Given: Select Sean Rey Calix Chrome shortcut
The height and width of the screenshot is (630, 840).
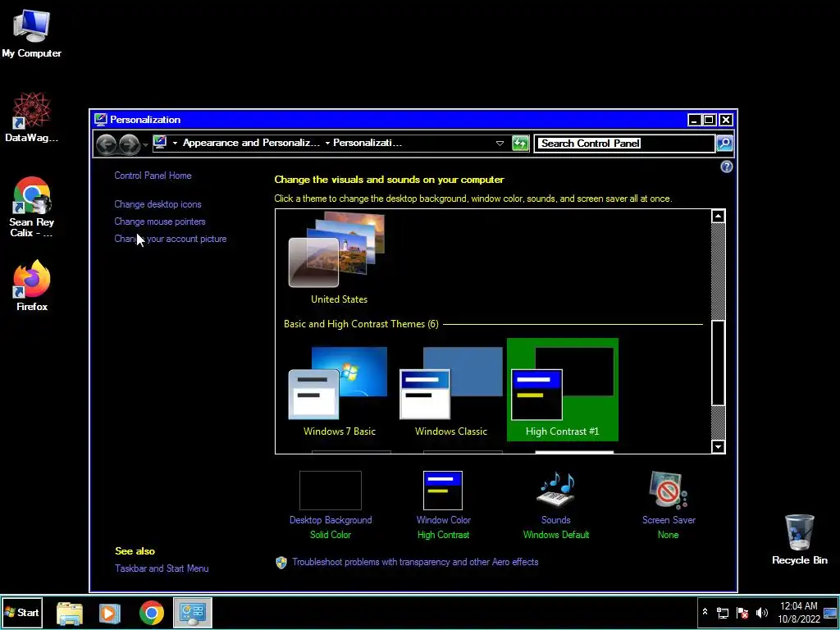Looking at the screenshot, I should pyautogui.click(x=31, y=207).
